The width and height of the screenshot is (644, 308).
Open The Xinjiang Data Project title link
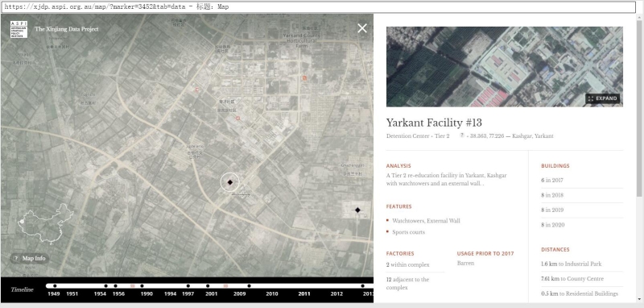click(67, 29)
